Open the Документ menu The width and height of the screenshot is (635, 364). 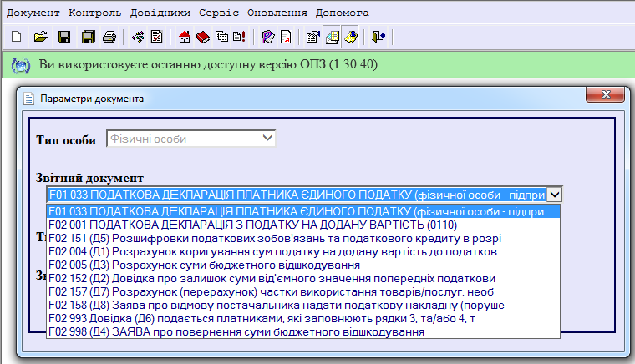[x=33, y=13]
